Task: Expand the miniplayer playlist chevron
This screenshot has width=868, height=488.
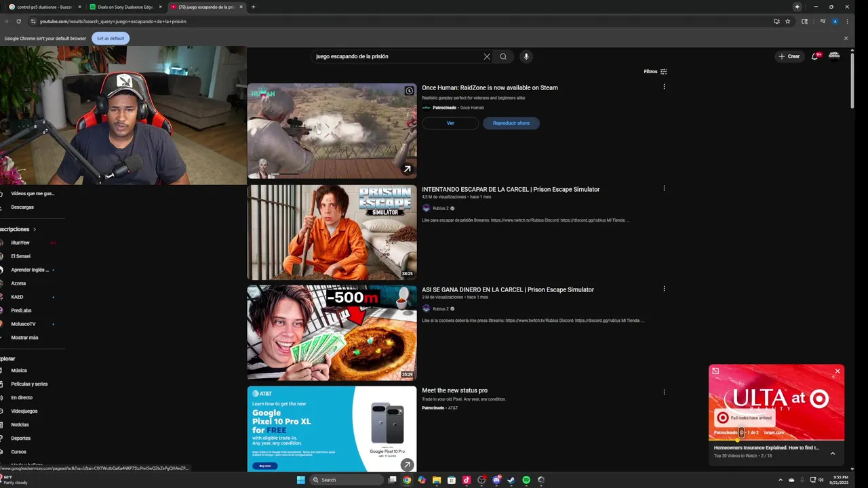Action: pos(833,453)
